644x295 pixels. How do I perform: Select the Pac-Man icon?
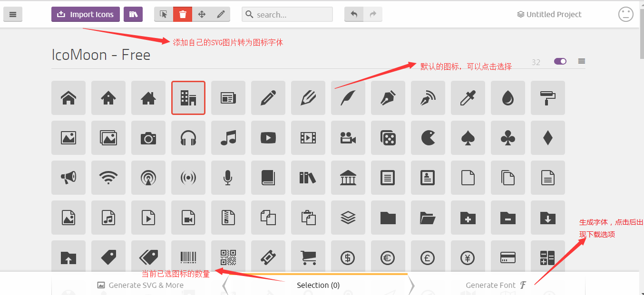428,138
